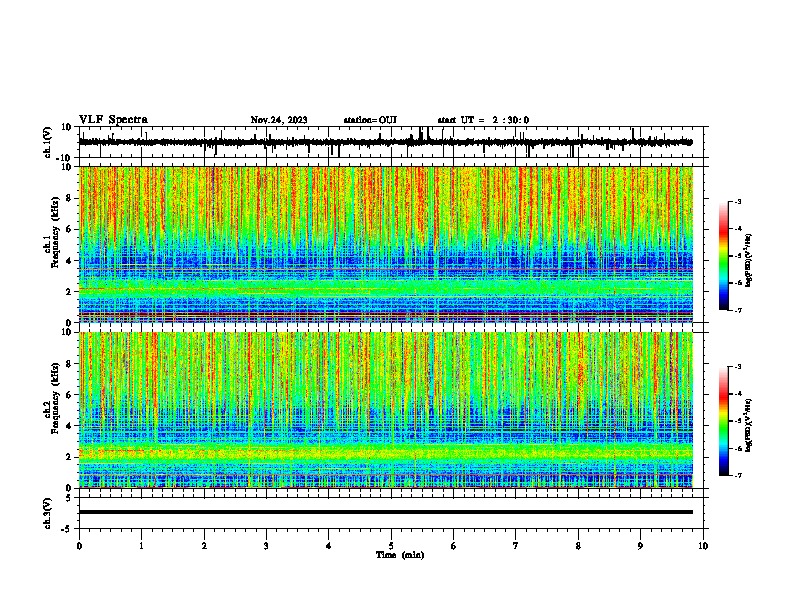Click the ch.2 color bar units label
Viewport: 792px width, 612px height.
748,425
